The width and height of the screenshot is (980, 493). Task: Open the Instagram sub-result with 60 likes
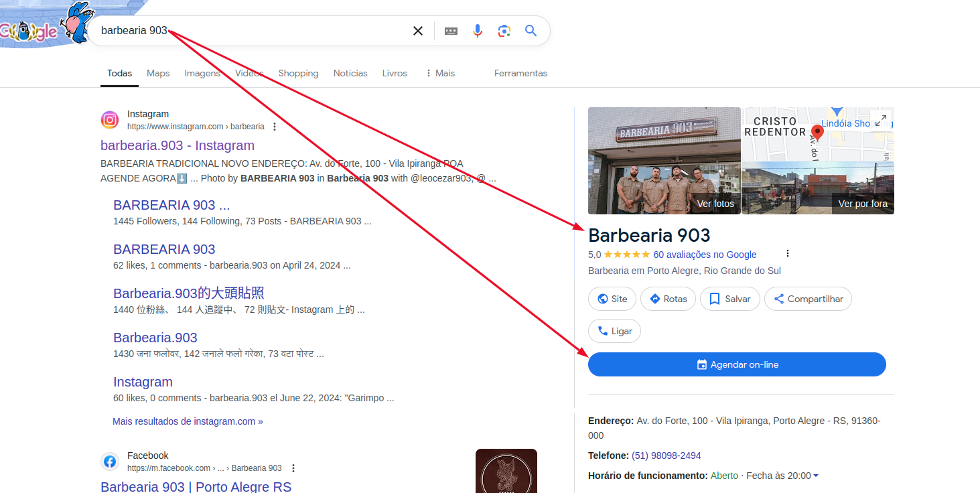[x=143, y=382]
